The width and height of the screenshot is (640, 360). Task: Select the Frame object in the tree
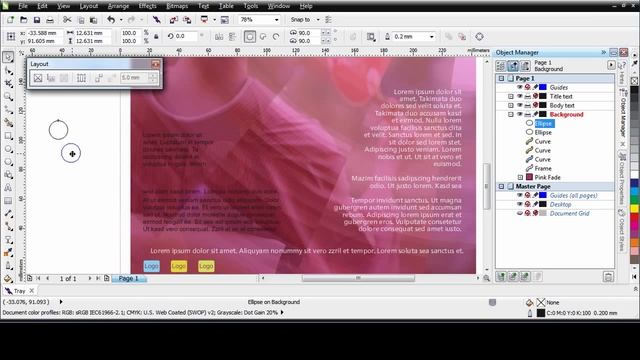pyautogui.click(x=543, y=168)
